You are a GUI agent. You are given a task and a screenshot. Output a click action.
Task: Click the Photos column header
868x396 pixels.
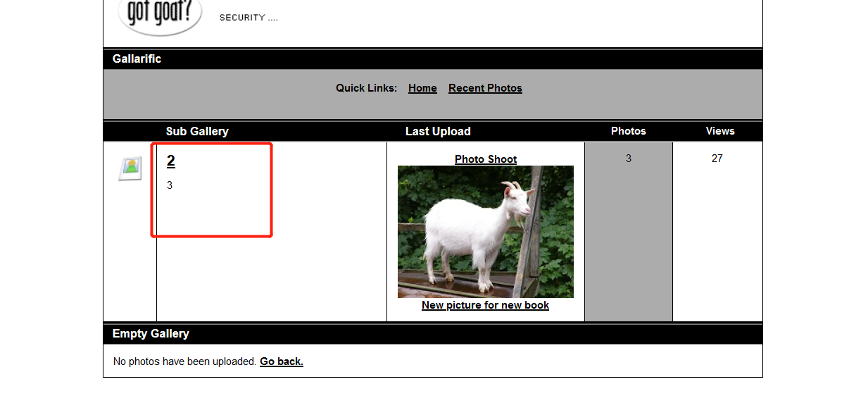tap(629, 131)
